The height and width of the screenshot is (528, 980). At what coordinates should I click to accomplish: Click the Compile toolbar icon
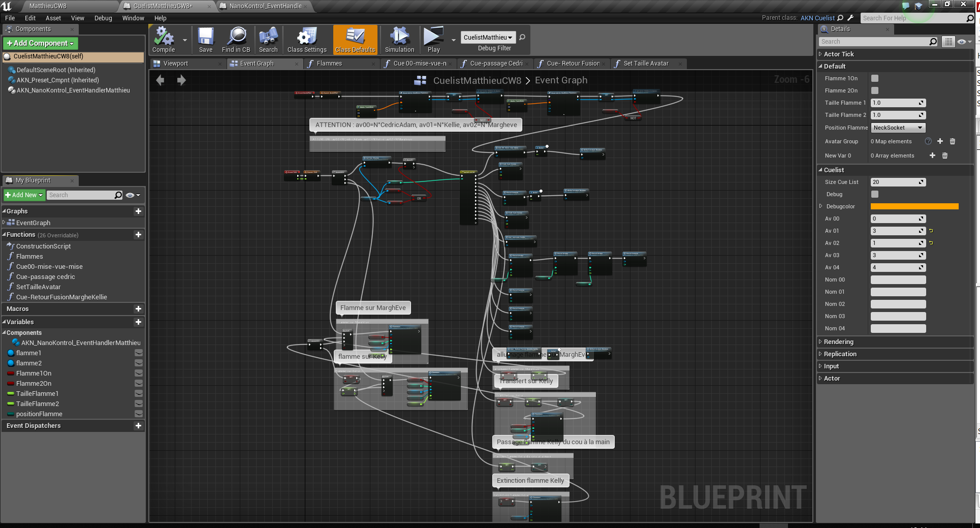(164, 40)
